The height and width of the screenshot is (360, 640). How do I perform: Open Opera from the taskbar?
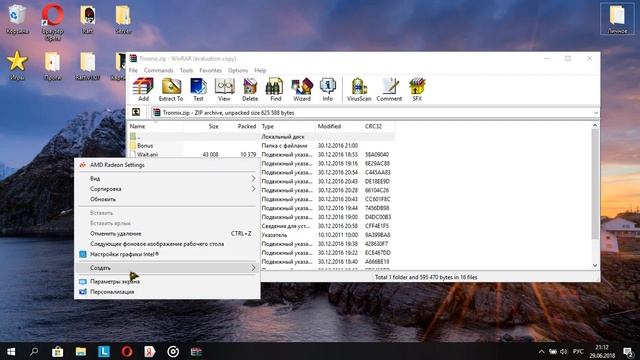pos(127,351)
